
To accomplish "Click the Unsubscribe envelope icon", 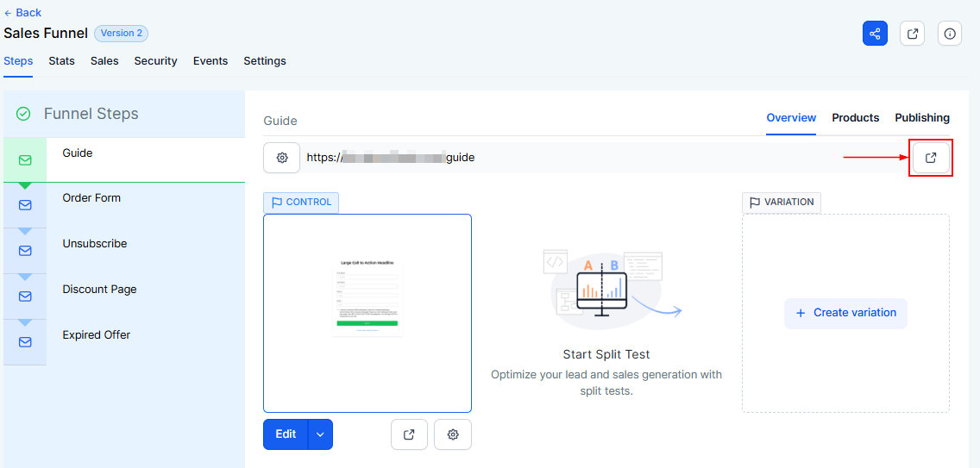I will tap(25, 251).
